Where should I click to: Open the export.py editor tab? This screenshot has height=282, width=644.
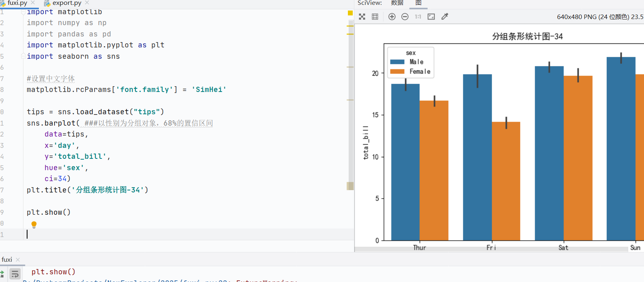[x=67, y=3]
